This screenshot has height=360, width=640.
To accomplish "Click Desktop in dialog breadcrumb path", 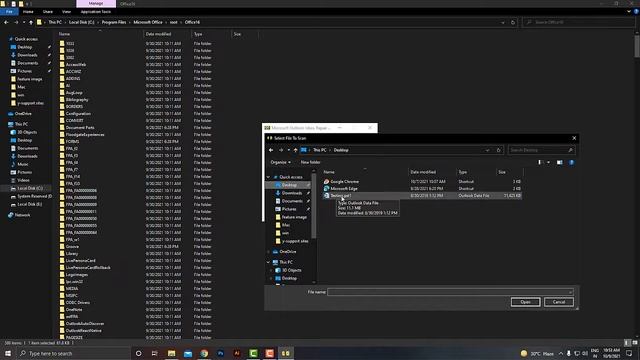I will pos(341,150).
